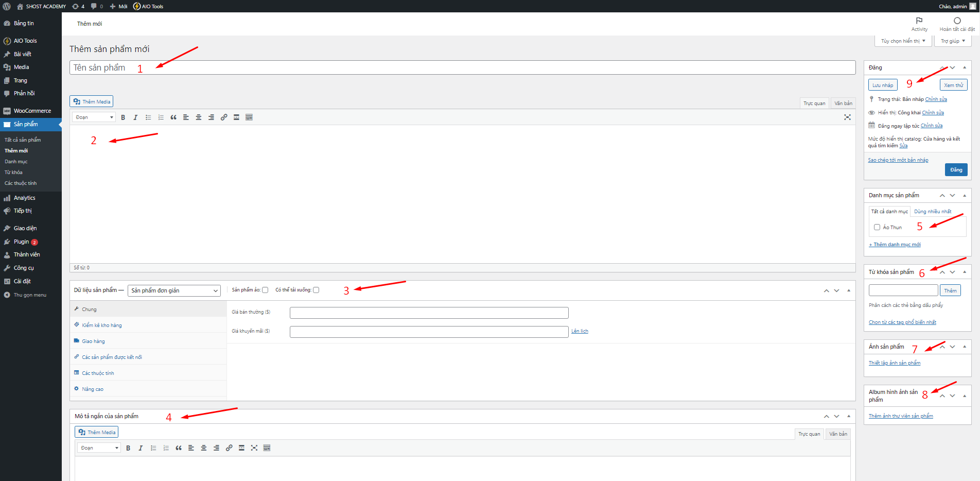Insert a bulleted list in the description editor
The height and width of the screenshot is (481, 980).
click(x=148, y=117)
